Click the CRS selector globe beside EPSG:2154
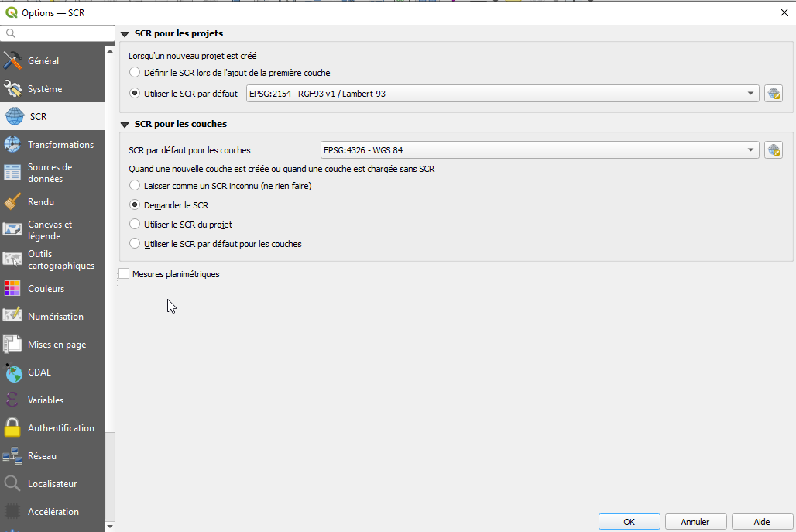The width and height of the screenshot is (796, 532). tap(773, 93)
